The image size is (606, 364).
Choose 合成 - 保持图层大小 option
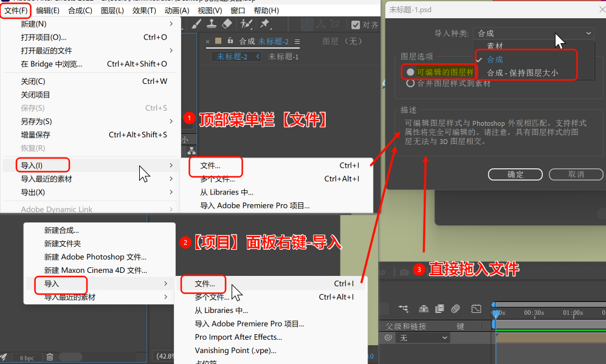point(523,73)
